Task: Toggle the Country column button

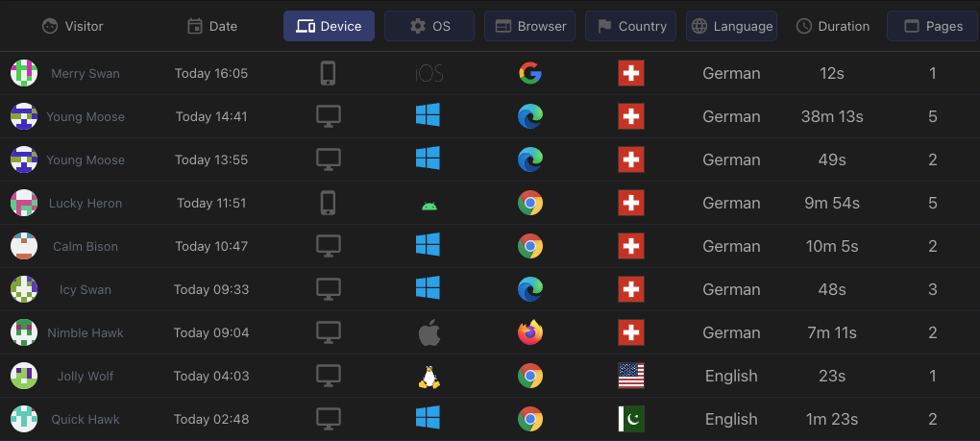Action: tap(630, 26)
